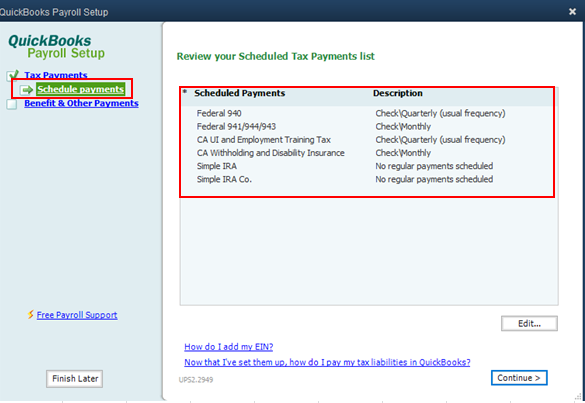Image resolution: width=585 pixels, height=403 pixels.
Task: Select the Federal 941/944/943 payment row
Action: pyautogui.click(x=367, y=126)
